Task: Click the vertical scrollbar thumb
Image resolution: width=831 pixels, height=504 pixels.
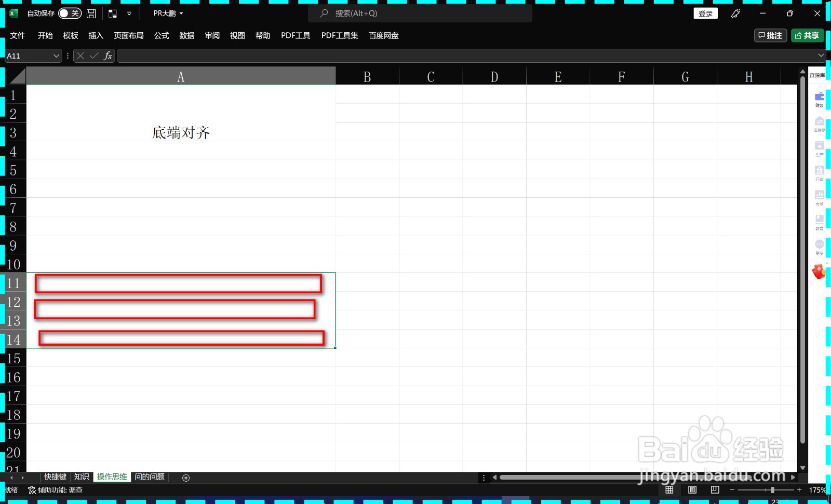Action: pyautogui.click(x=803, y=260)
